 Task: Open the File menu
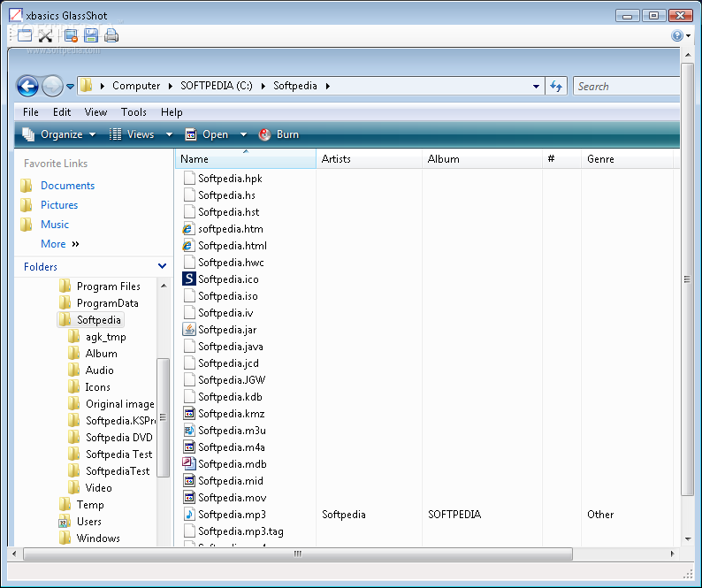(31, 112)
